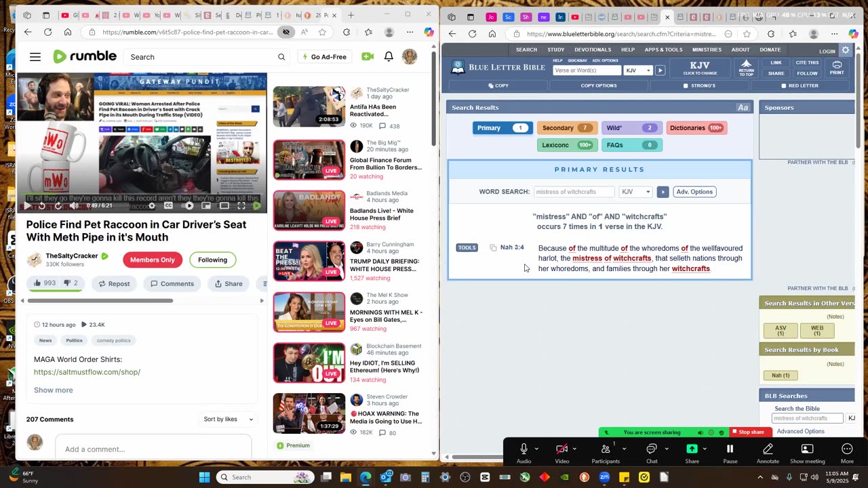868x488 pixels.
Task: Click the Rumble search magnifier icon
Action: pyautogui.click(x=281, y=57)
